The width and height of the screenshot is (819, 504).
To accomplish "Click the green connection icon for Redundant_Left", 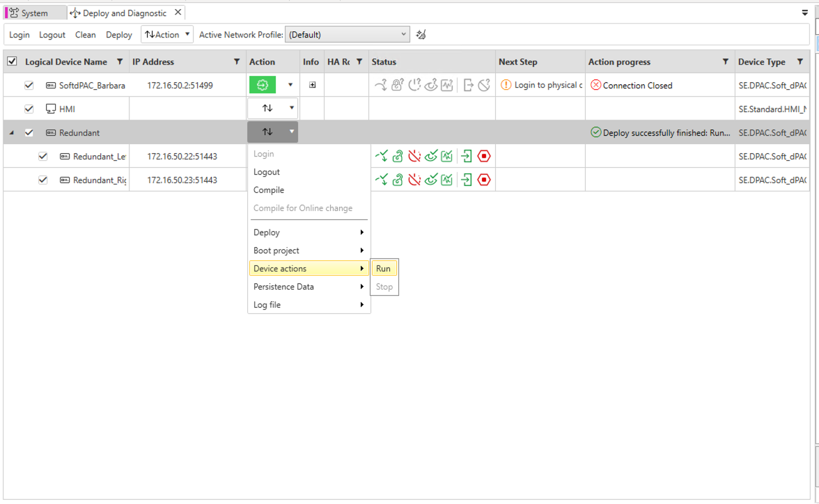I will tap(382, 156).
